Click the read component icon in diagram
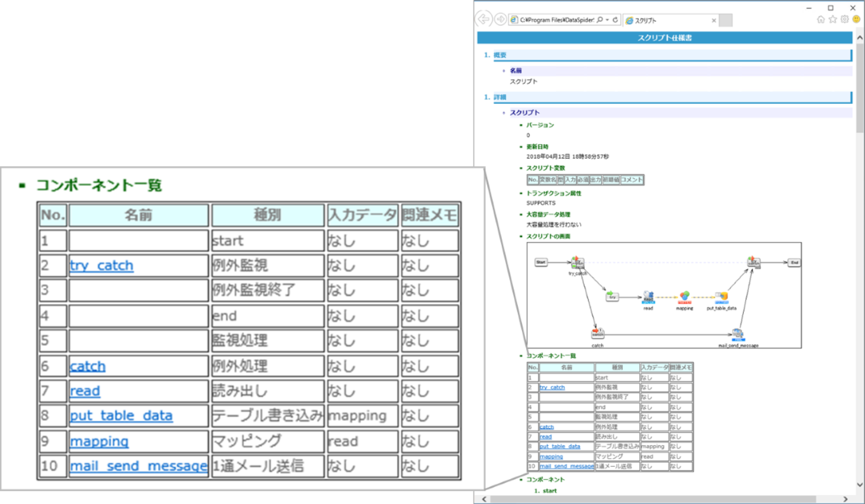This screenshot has height=504, width=865. click(x=648, y=297)
